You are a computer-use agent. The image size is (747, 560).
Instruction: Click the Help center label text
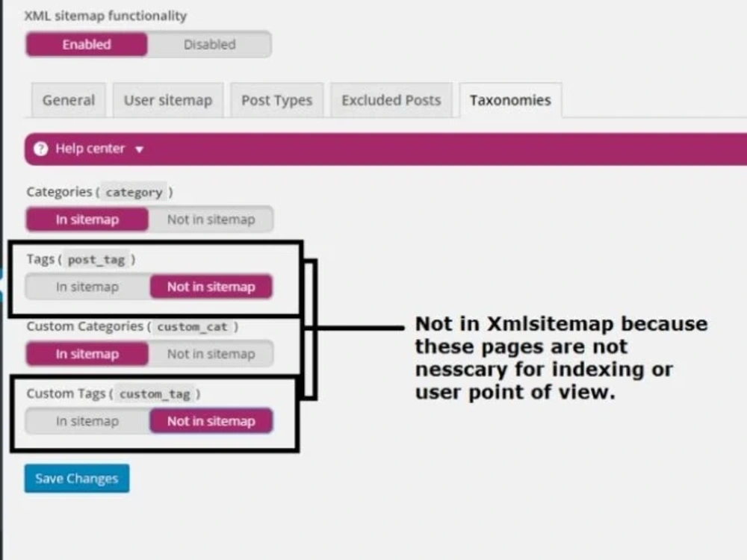pyautogui.click(x=90, y=149)
